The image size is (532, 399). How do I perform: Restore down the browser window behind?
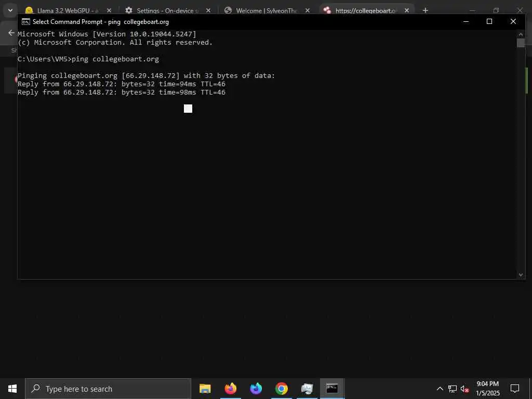[x=496, y=10]
